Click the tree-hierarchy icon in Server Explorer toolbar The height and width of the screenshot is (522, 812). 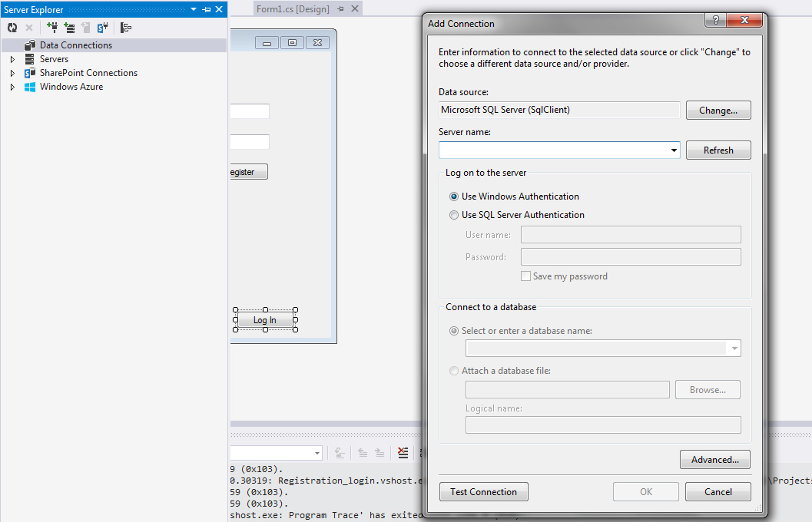[126, 28]
